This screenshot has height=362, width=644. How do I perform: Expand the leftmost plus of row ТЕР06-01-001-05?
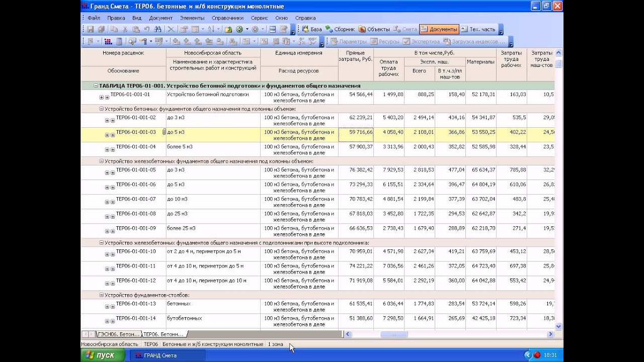tap(107, 173)
